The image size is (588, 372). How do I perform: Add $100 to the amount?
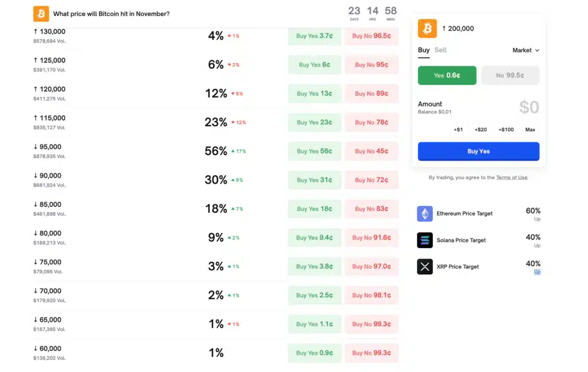click(x=505, y=129)
